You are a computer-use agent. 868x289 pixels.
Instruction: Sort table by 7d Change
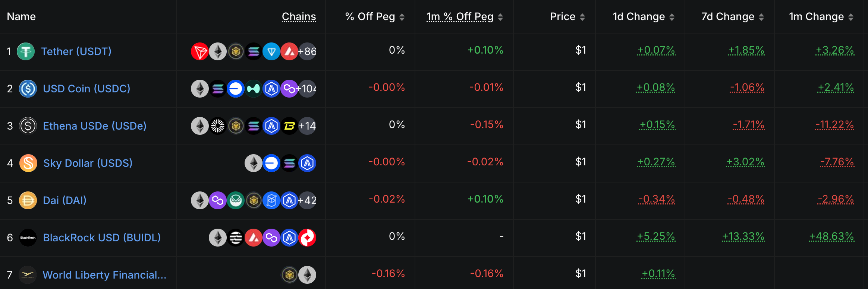[x=761, y=17]
